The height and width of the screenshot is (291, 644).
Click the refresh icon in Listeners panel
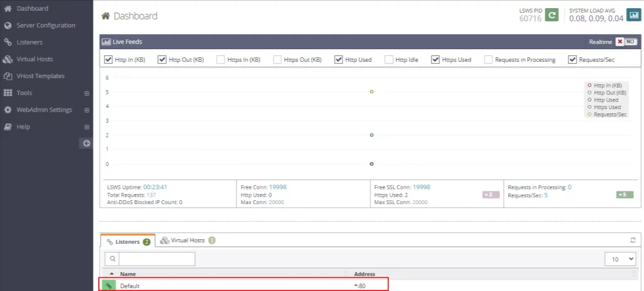(x=633, y=241)
